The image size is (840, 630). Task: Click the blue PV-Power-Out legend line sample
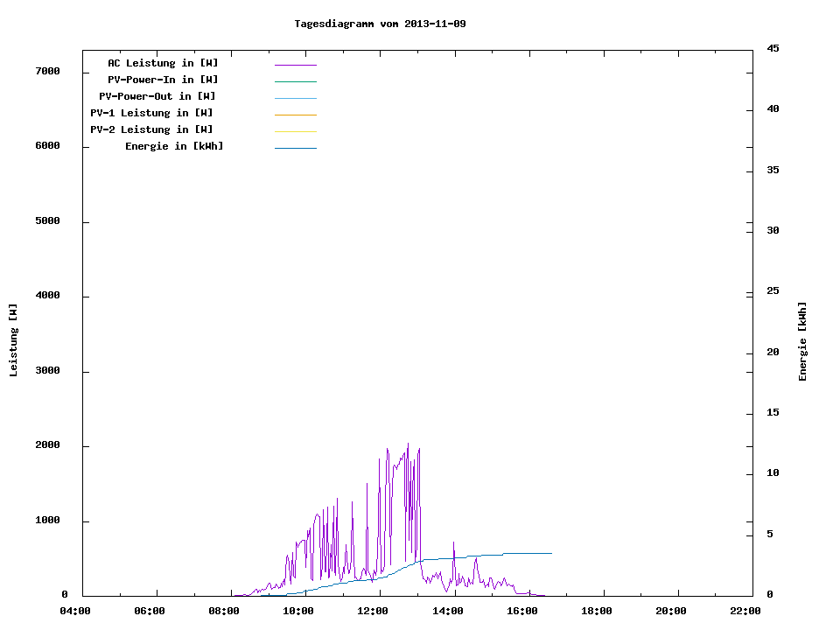pyautogui.click(x=295, y=98)
